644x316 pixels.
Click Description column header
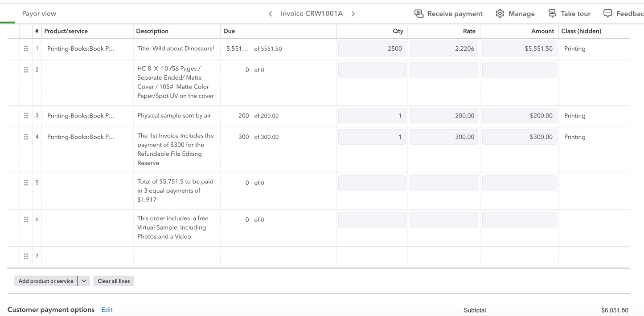[152, 31]
